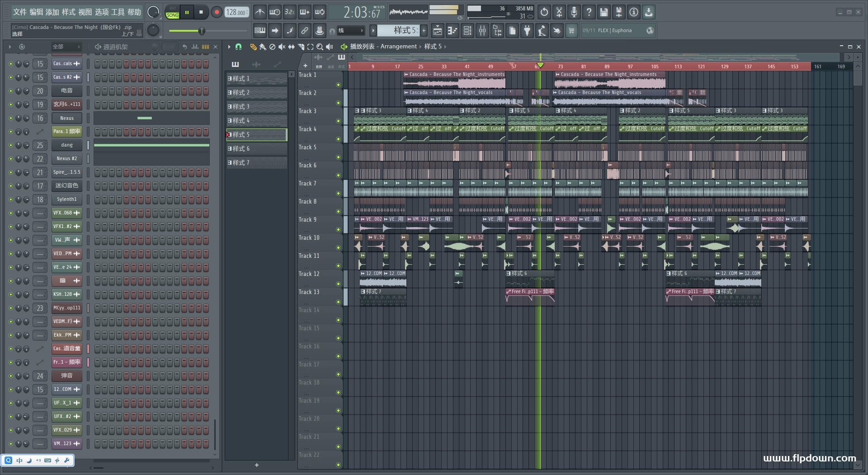Mute Track 3 using its green dot

pyautogui.click(x=338, y=121)
